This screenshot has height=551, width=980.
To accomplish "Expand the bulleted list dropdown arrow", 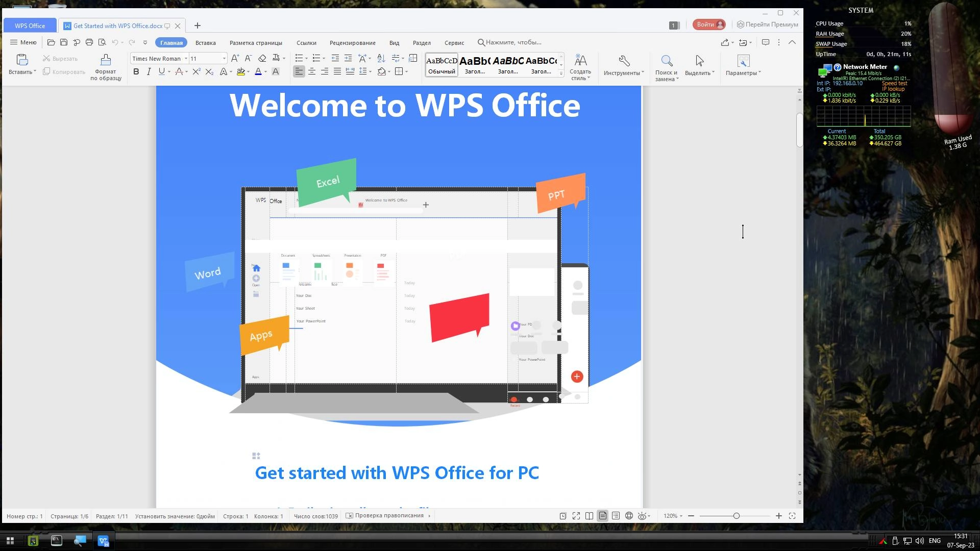I will (x=306, y=59).
